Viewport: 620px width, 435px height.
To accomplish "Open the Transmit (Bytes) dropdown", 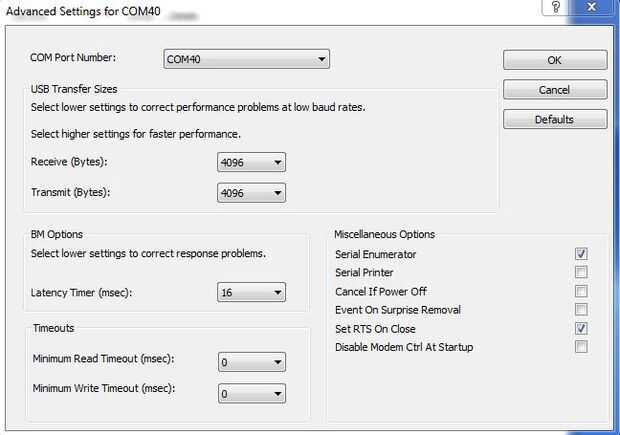I will point(251,193).
